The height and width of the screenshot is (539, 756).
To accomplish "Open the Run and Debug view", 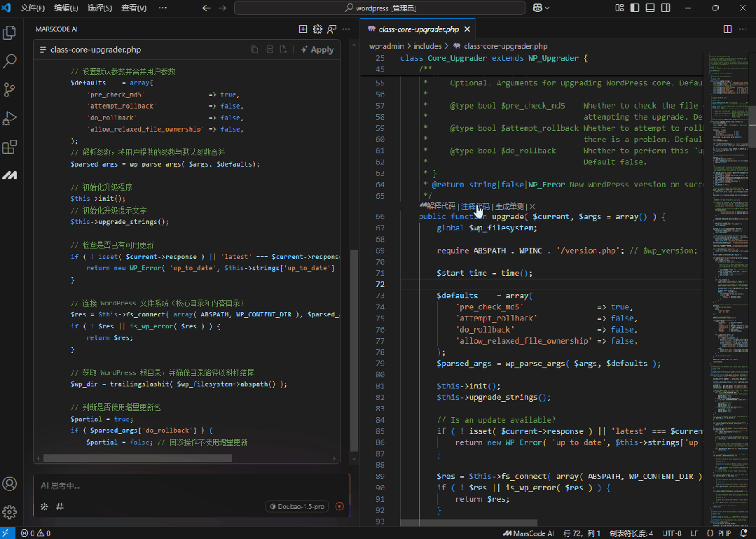I will (10, 118).
